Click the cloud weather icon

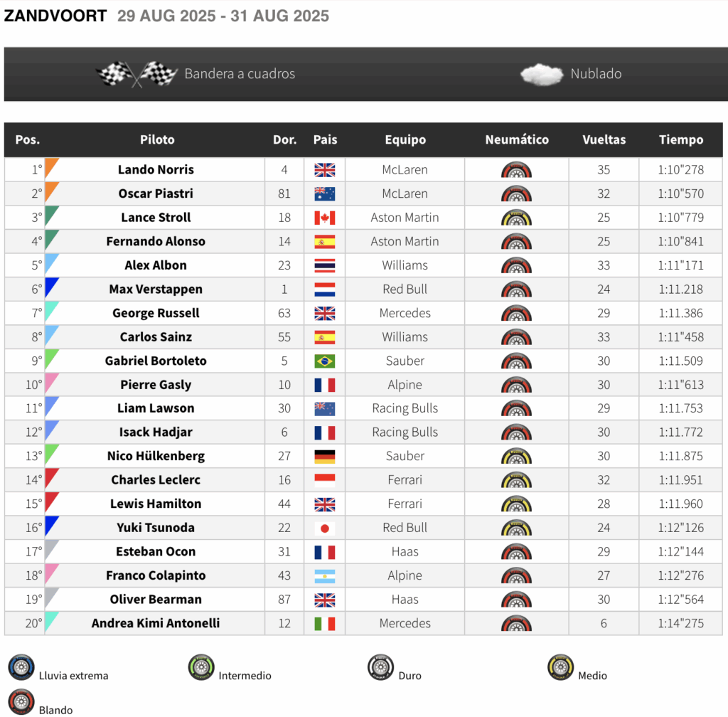[542, 74]
